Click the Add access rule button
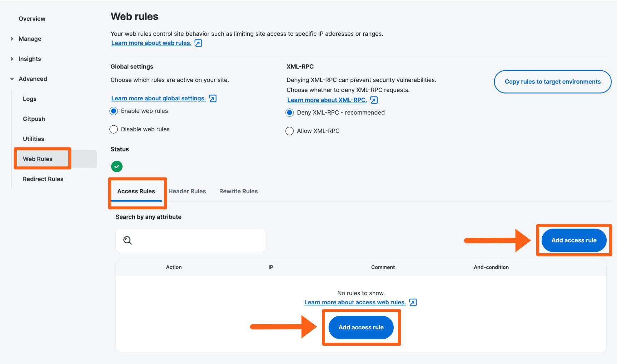The height and width of the screenshot is (364, 617). 573,240
